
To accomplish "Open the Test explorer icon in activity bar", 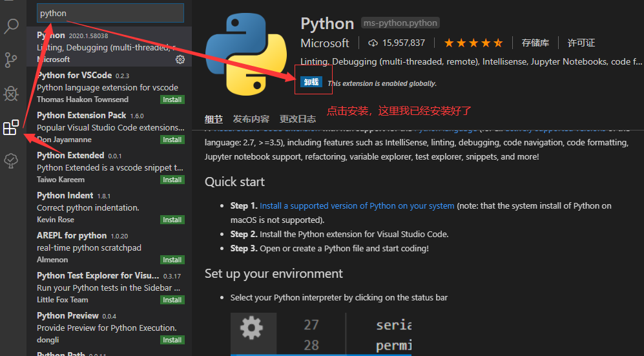I will coord(11,161).
